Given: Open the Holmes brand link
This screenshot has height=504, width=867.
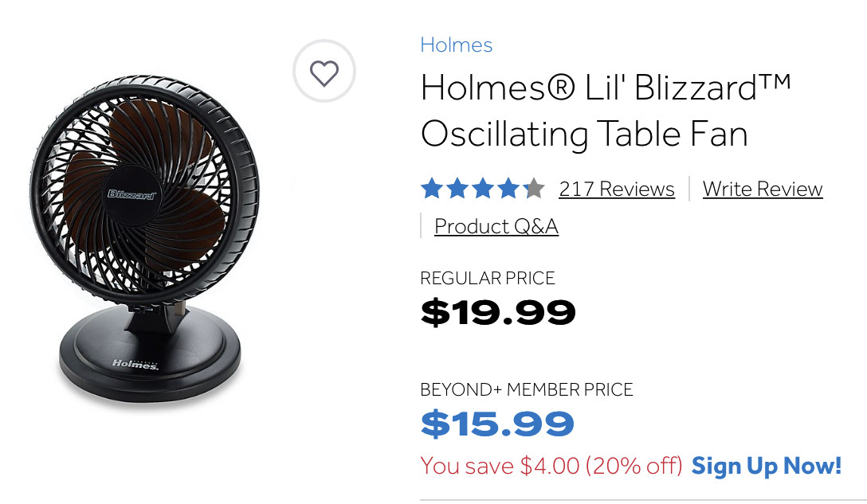Looking at the screenshot, I should [x=457, y=45].
